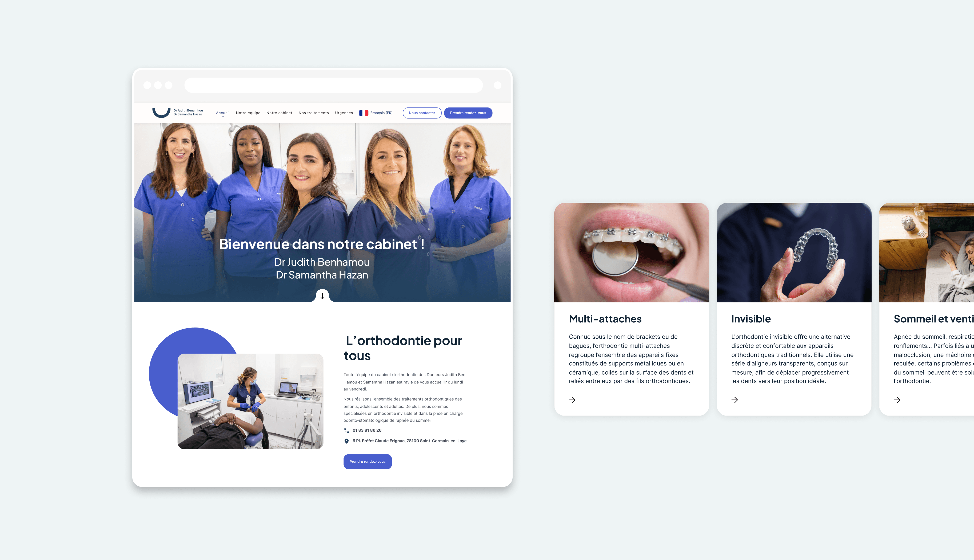Click the arrow on Invisible card
Screen dimensions: 974x560
pos(735,400)
